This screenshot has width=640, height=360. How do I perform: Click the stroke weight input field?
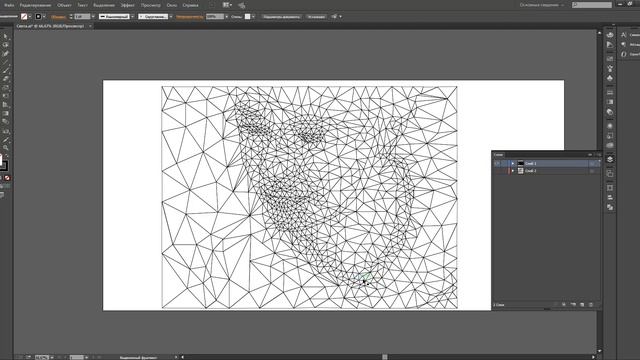82,17
